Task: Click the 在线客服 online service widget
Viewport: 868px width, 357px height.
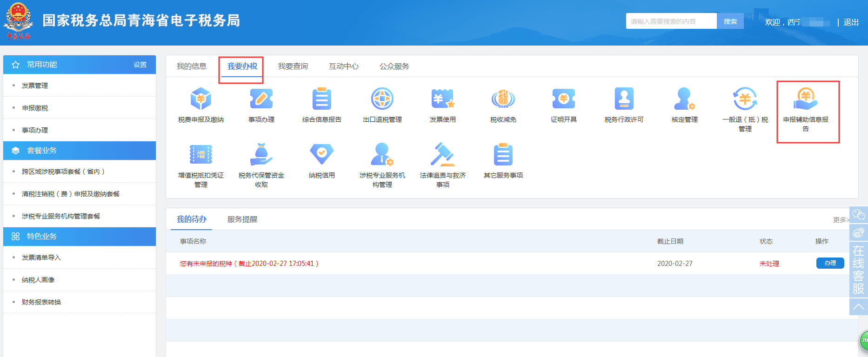Action: tap(858, 270)
